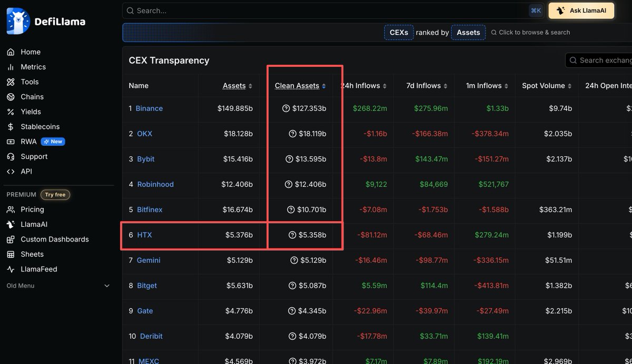The height and width of the screenshot is (364, 632).
Task: Click the Yields percent icon
Action: (11, 112)
